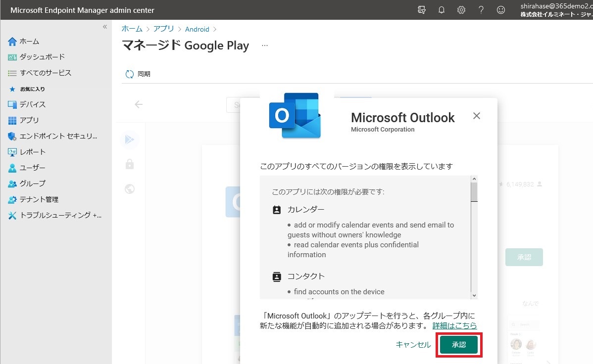Click the トラブルシューティング wrench icon

pyautogui.click(x=12, y=216)
